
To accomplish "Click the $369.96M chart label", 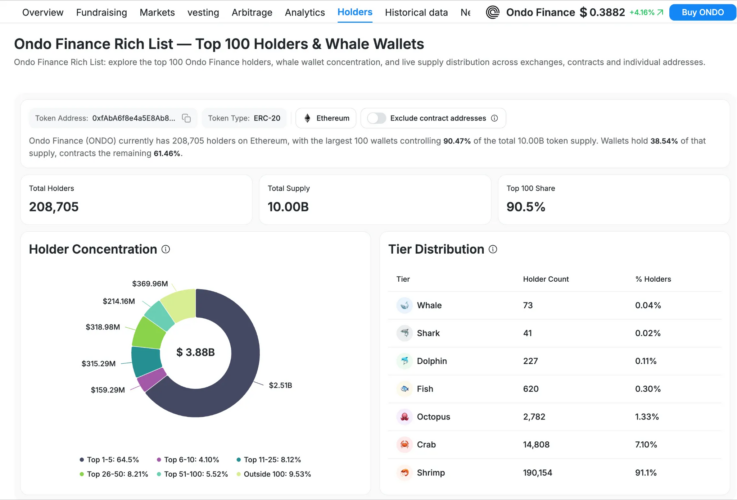I will tap(150, 284).
